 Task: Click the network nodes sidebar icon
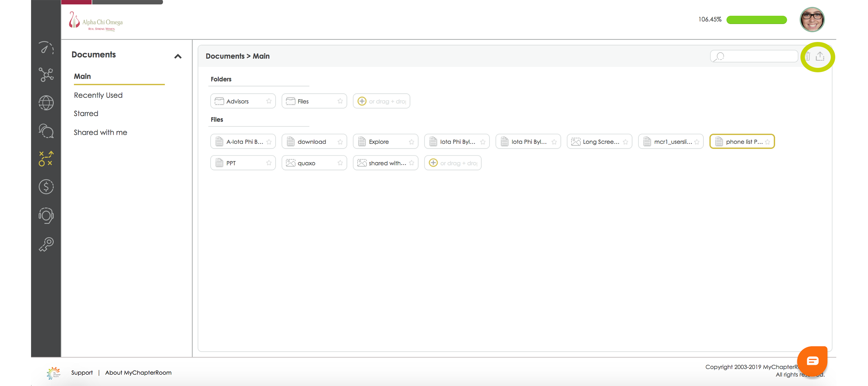(46, 75)
